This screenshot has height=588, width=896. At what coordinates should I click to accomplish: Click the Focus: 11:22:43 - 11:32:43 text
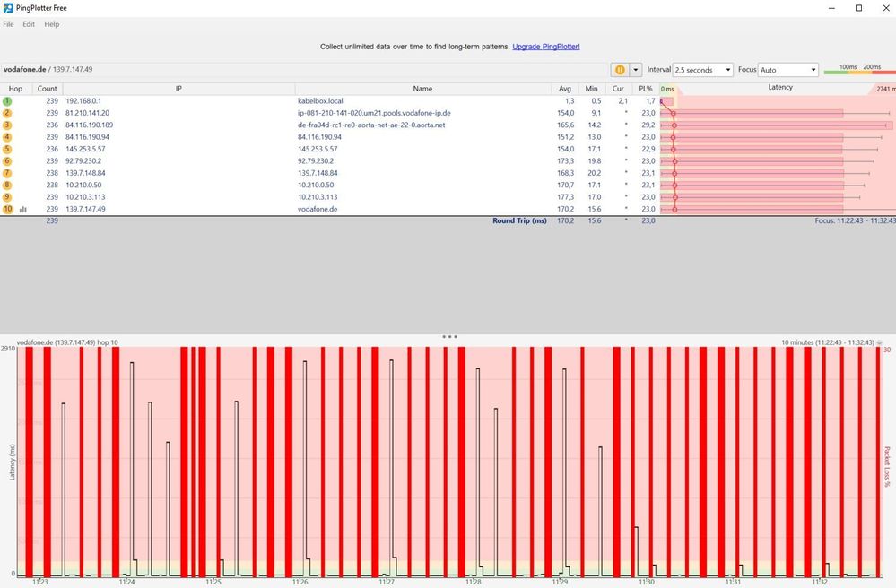click(855, 220)
